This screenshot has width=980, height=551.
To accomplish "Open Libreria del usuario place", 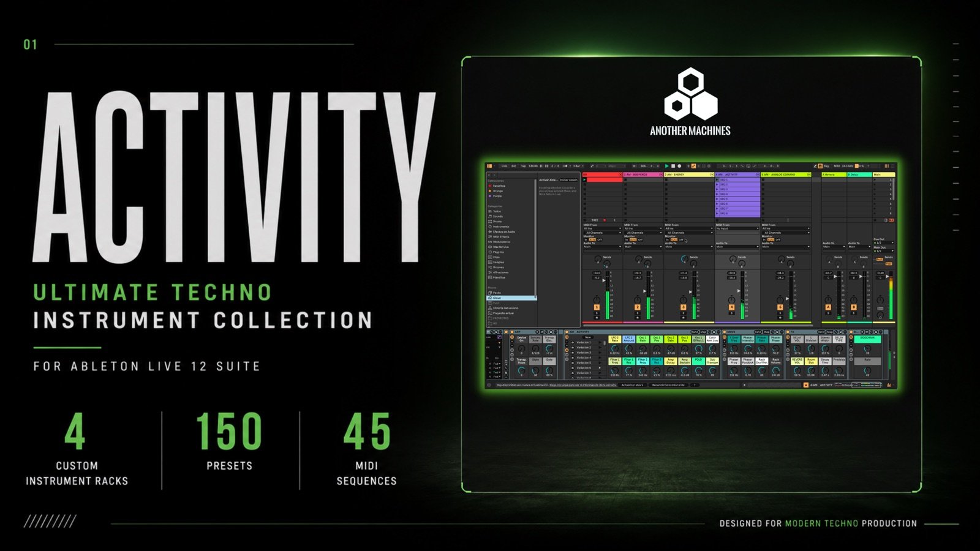I will [503, 308].
